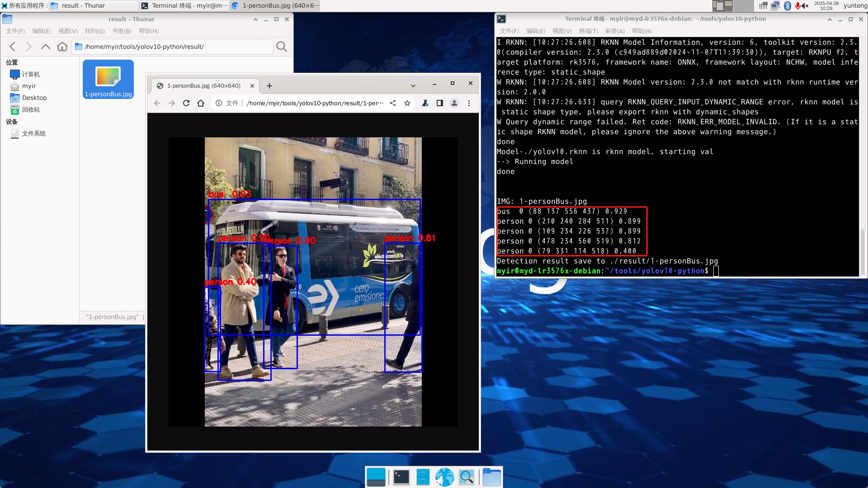Reload the browser page
The image size is (868, 488).
pos(186,103)
